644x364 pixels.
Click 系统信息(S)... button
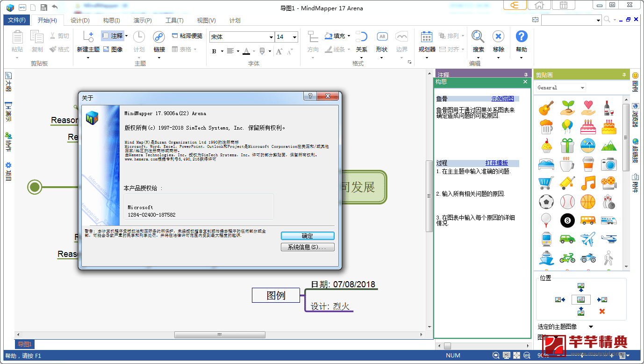point(308,247)
